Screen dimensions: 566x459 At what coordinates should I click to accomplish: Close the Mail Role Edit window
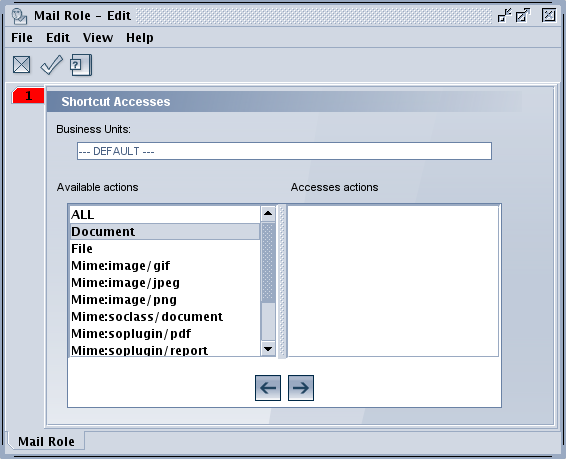[548, 16]
